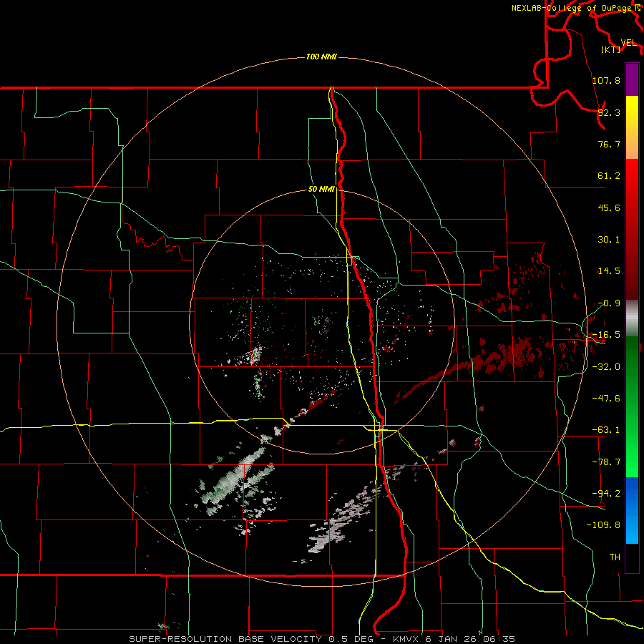Click the purple segment of color bar
Viewport: 644px width, 644px height.
pos(632,79)
